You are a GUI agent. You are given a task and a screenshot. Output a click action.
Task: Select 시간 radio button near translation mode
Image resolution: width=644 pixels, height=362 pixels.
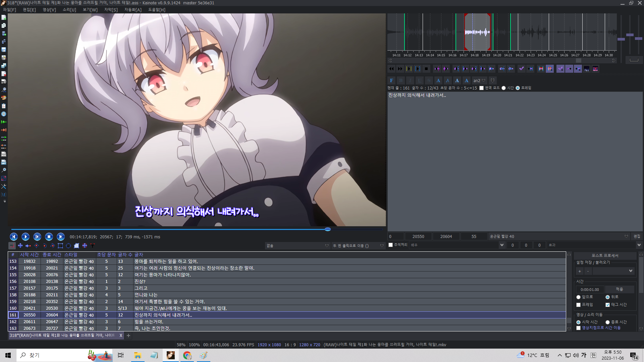pos(503,88)
